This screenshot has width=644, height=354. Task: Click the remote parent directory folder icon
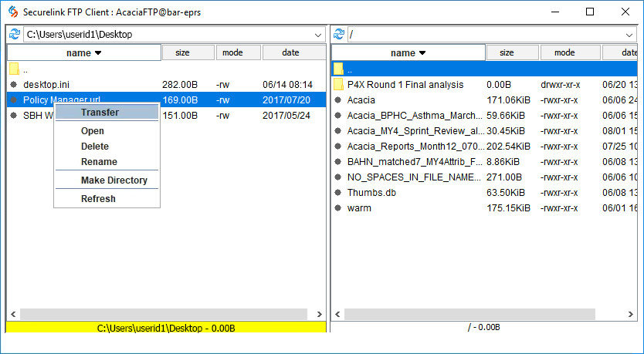click(x=338, y=69)
